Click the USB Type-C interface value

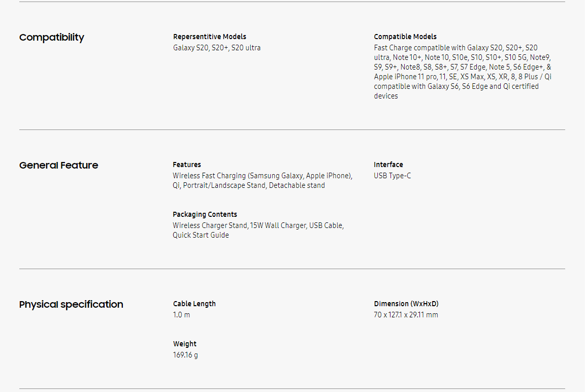(x=392, y=176)
